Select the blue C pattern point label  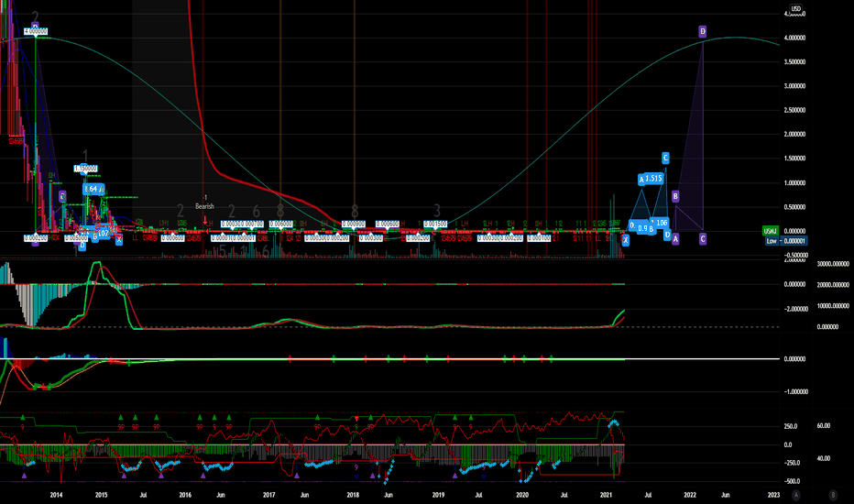(665, 158)
